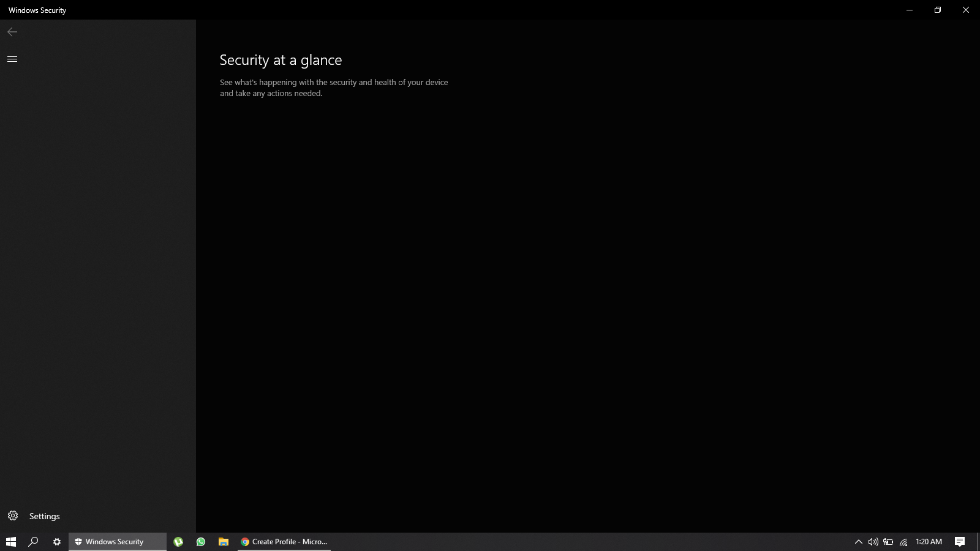Restore down the Windows Security window
The height and width of the screenshot is (551, 980).
(x=938, y=10)
